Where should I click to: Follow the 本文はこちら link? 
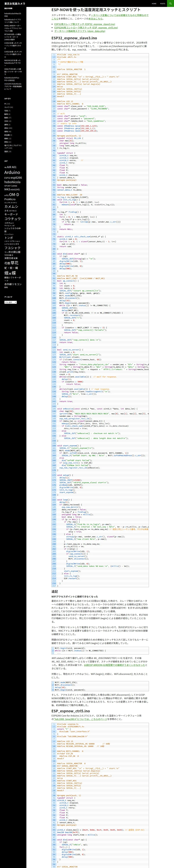click(x=96, y=19)
